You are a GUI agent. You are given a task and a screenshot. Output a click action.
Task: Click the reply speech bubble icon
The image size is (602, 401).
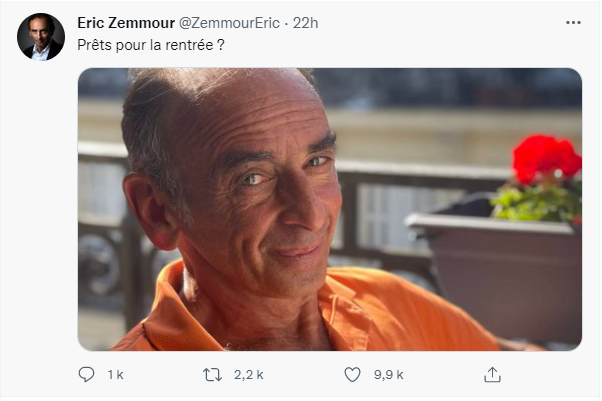[x=87, y=374]
